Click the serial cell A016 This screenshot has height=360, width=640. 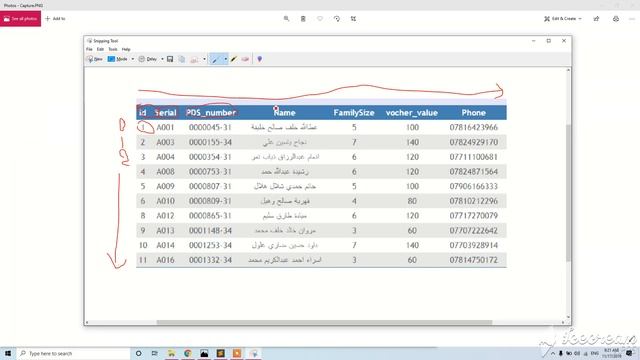[165, 260]
